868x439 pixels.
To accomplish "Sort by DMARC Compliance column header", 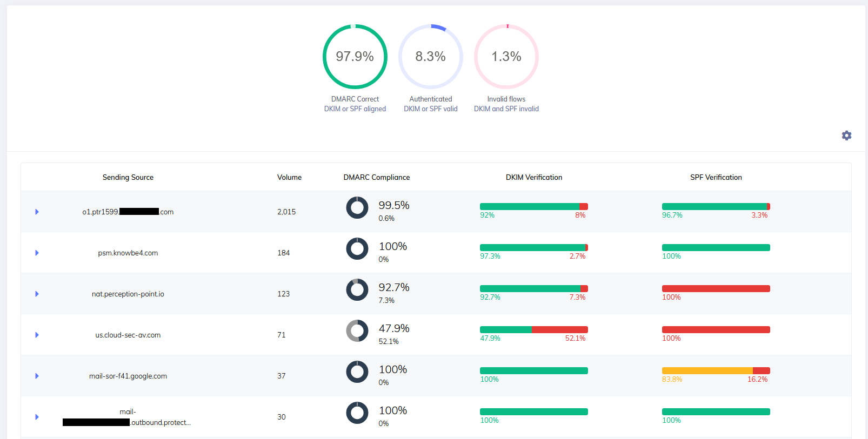I will pos(376,177).
